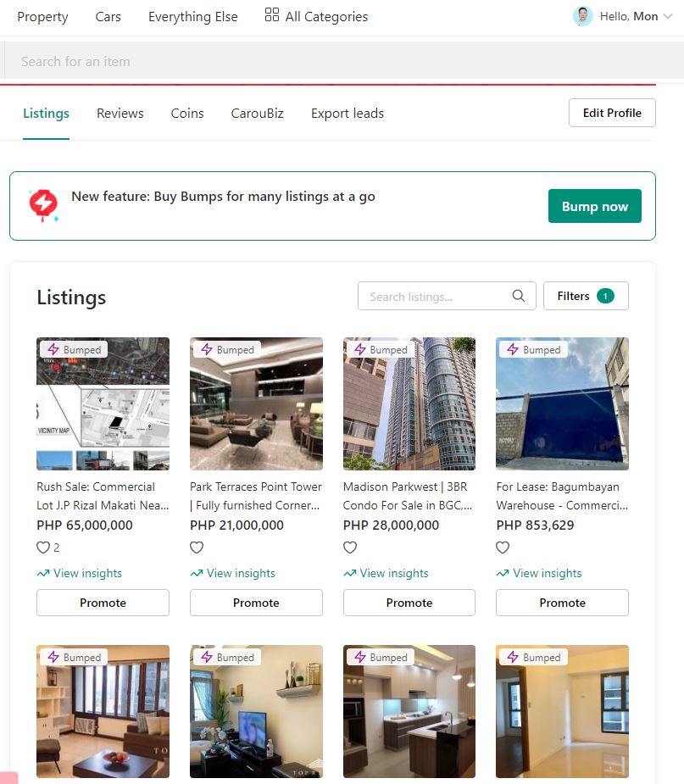Click the Bumped badge on Park Terraces image
This screenshot has width=684, height=784.
(x=227, y=349)
